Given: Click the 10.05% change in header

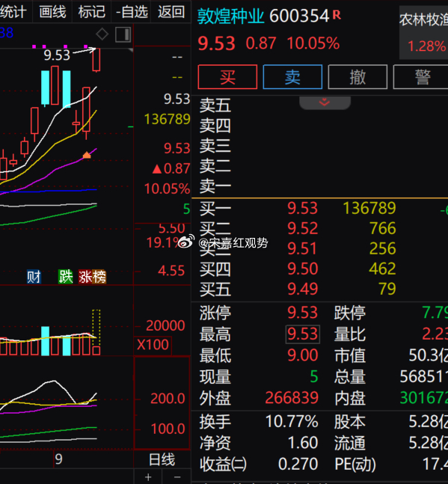Looking at the screenshot, I should pos(313,43).
